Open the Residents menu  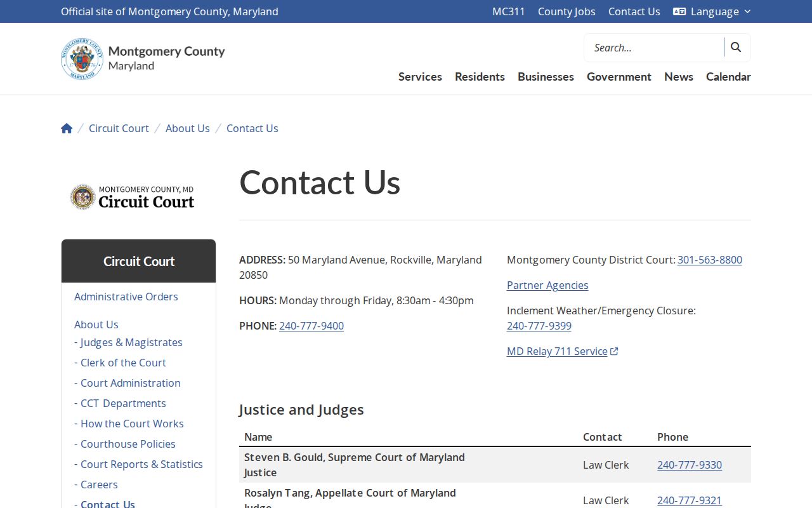coord(480,76)
